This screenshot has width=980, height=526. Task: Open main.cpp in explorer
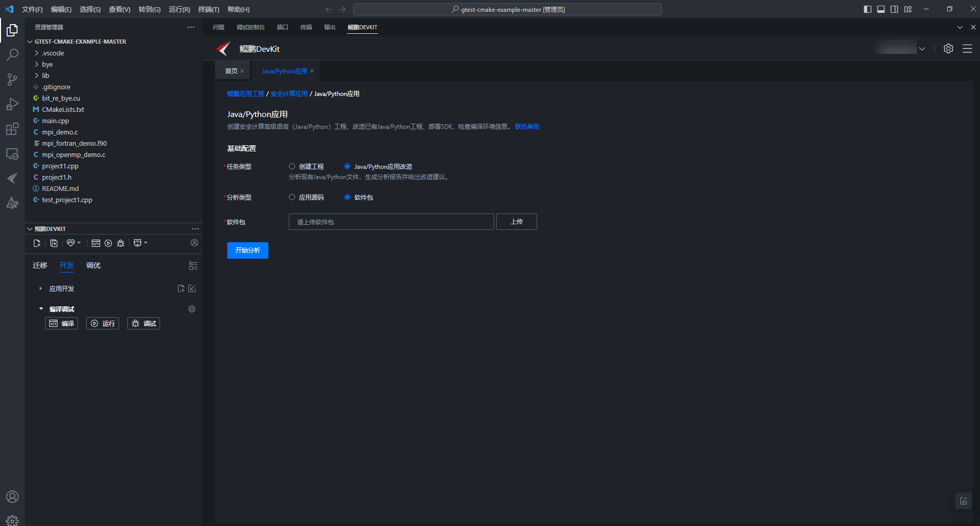(55, 121)
